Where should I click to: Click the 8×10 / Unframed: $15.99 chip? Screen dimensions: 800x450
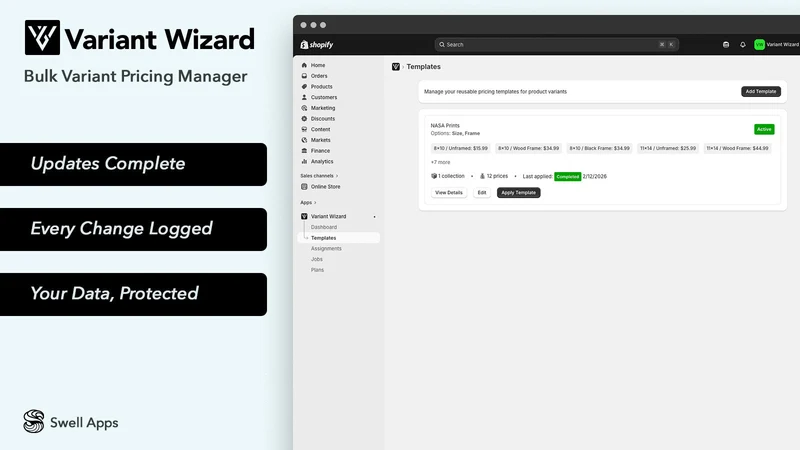461,148
